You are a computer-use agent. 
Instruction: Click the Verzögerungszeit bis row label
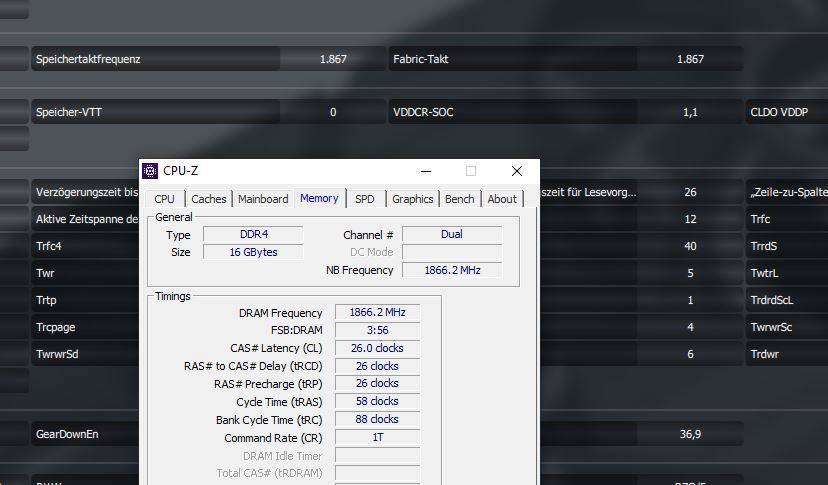[x=87, y=192]
